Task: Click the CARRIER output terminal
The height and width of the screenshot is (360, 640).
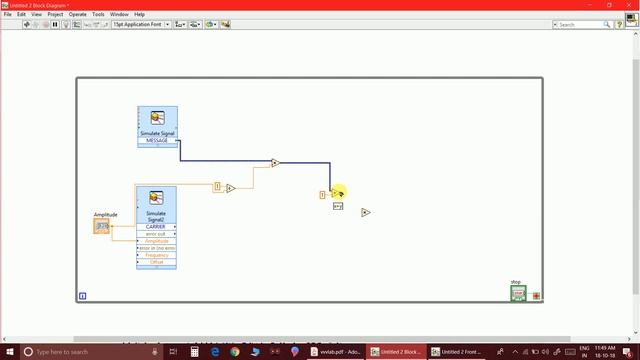Action: pos(156,227)
